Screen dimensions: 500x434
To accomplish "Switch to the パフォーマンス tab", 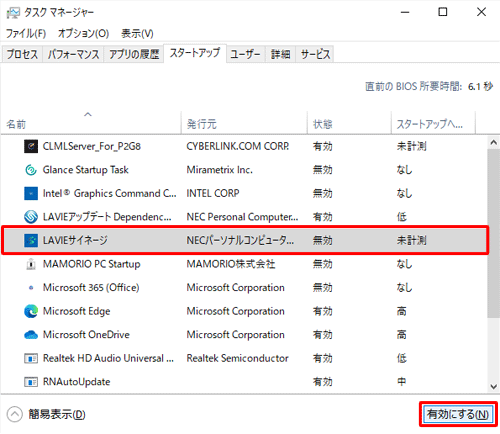I will 73,54.
